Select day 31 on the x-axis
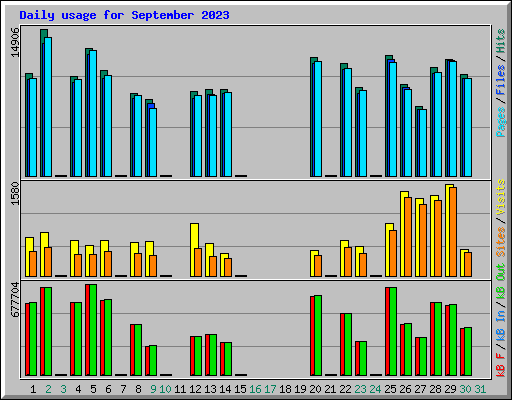 (x=480, y=389)
